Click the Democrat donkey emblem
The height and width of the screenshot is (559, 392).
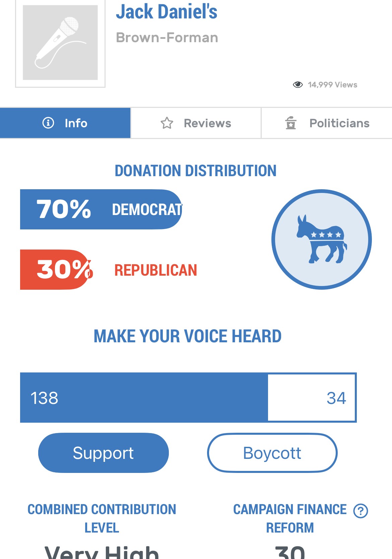[322, 239]
